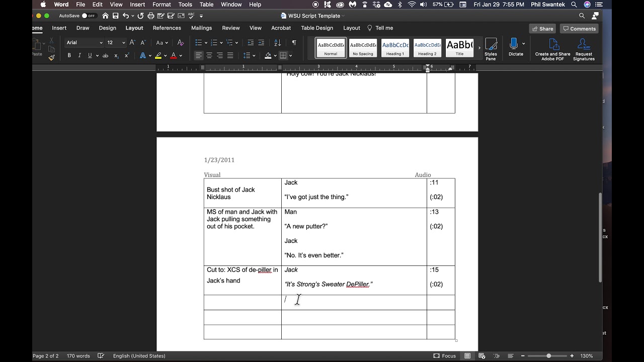
Task: Toggle paragraph marks display
Action: coord(294,43)
